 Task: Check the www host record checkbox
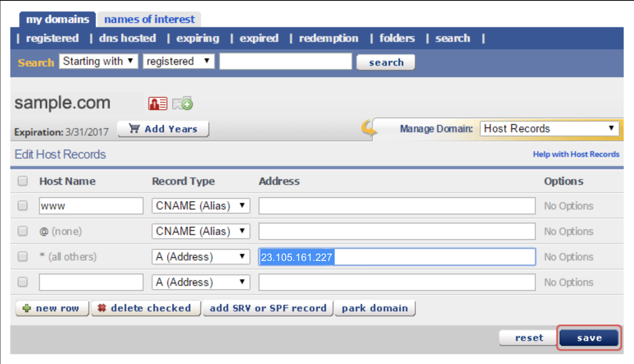tap(23, 206)
